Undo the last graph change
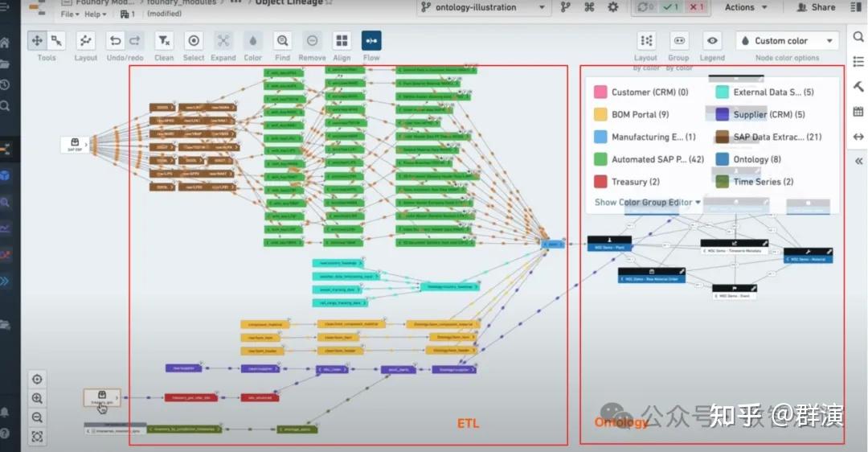This screenshot has height=452, width=868. click(115, 40)
